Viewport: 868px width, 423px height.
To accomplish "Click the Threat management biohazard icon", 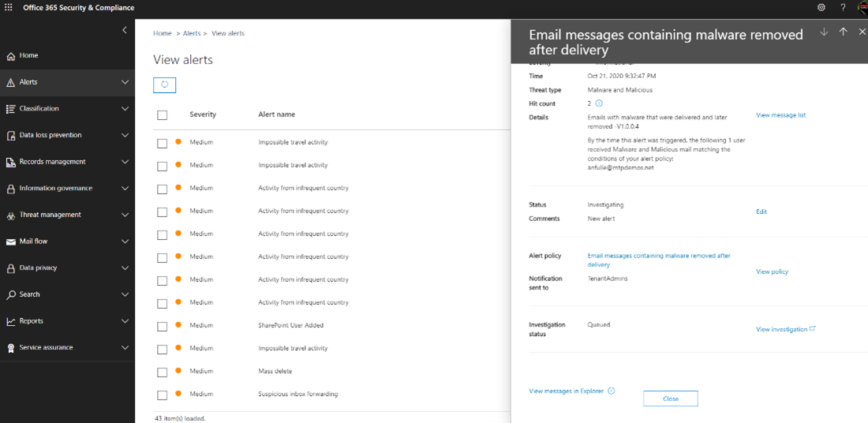I will click(10, 215).
